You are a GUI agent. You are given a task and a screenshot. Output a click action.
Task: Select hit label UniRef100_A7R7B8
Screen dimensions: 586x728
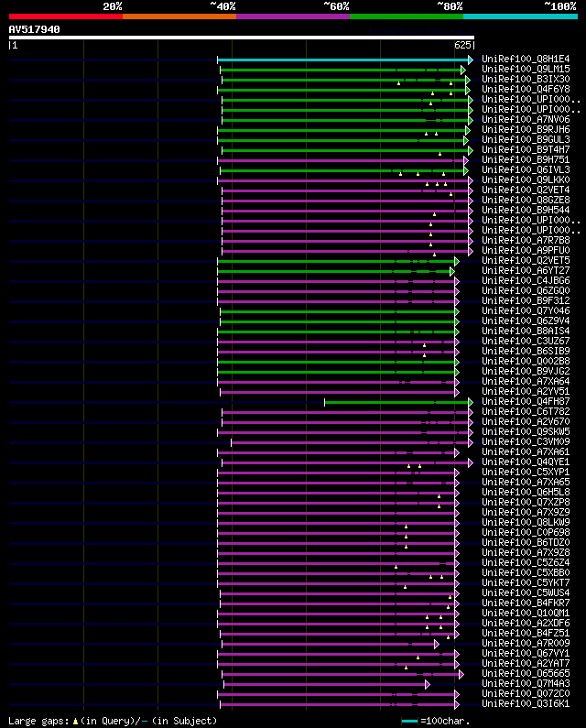526,241
